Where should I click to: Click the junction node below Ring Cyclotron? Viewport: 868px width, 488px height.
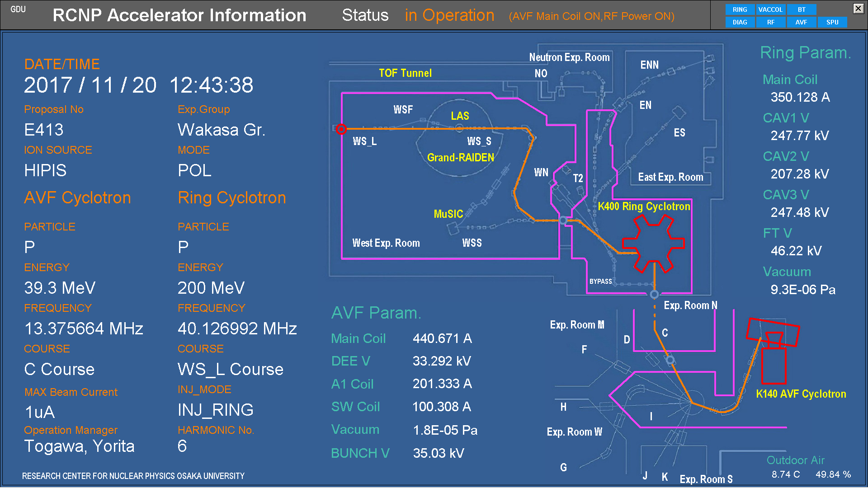point(654,295)
